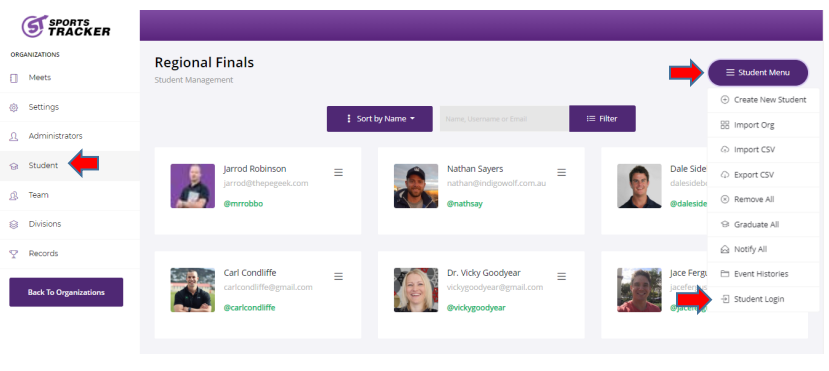Open the Meets sidebar icon
Image resolution: width=829 pixels, height=371 pixels.
[x=14, y=78]
